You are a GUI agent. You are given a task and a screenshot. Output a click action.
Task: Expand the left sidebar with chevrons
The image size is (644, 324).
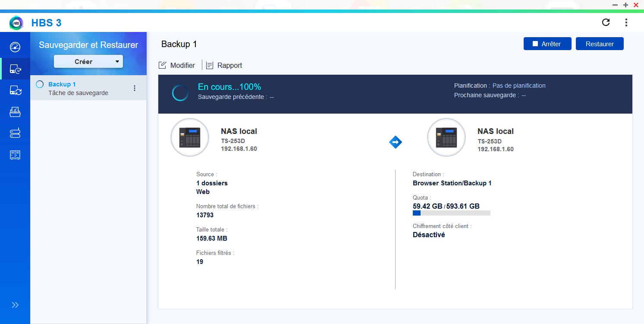click(x=15, y=305)
